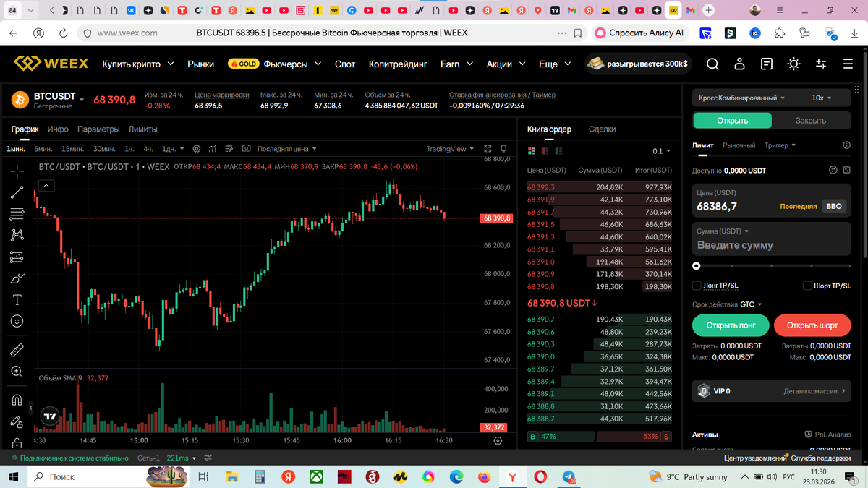This screenshot has width=868, height=488.
Task: Select the crosshair cursor tool
Action: 17,171
